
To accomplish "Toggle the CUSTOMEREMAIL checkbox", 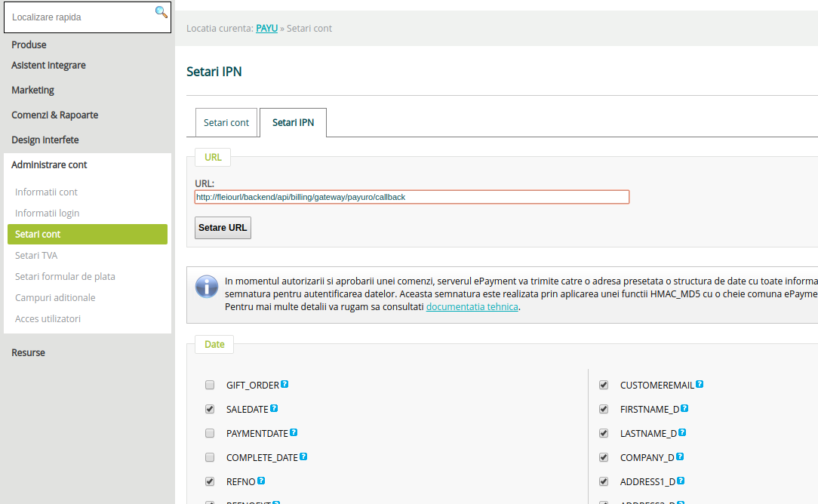I will [x=604, y=385].
